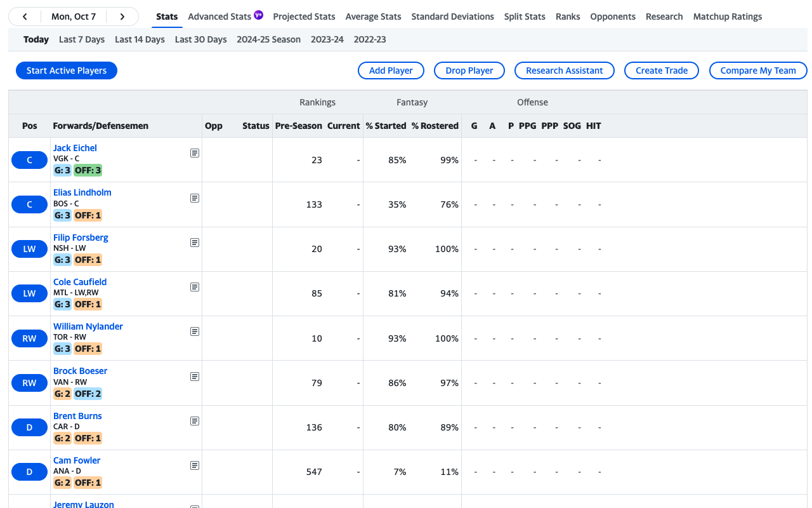This screenshot has height=508, width=812.
Task: Open Filip Forsberg's player page
Action: point(81,237)
